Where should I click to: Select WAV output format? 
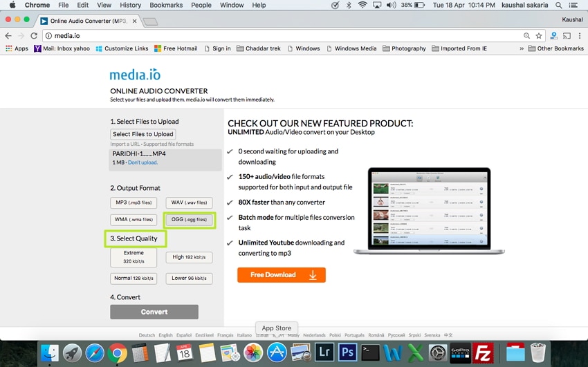click(189, 203)
